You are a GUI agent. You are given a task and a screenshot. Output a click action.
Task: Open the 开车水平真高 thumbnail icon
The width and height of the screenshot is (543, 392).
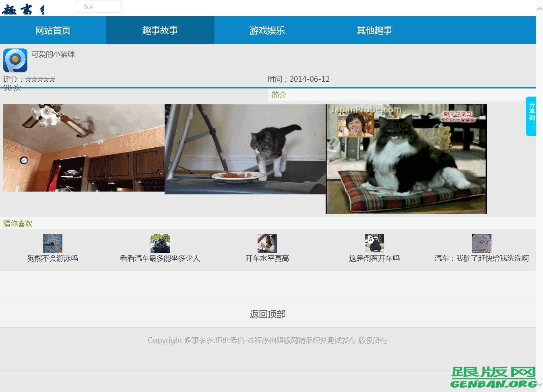tap(267, 243)
